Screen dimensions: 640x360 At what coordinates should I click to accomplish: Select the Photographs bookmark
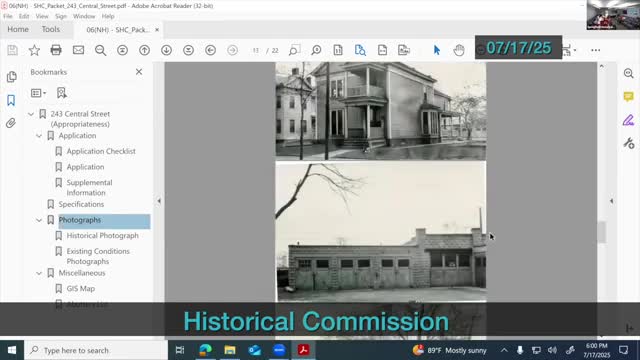point(80,220)
